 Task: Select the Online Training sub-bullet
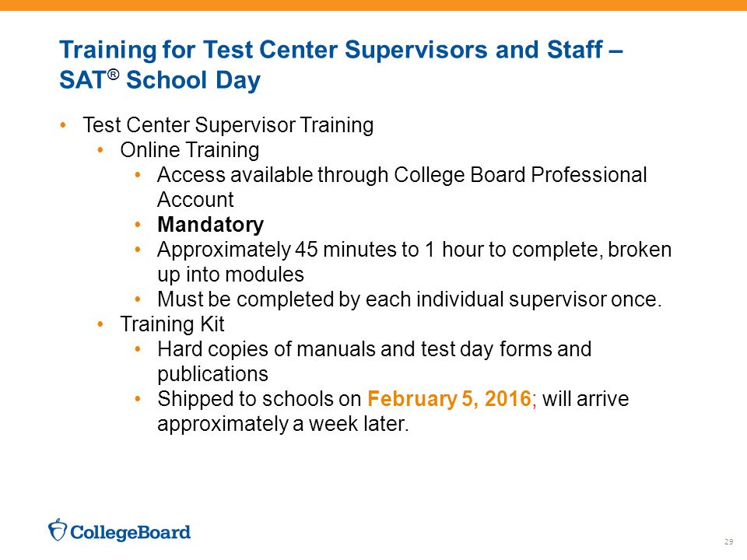click(x=190, y=150)
